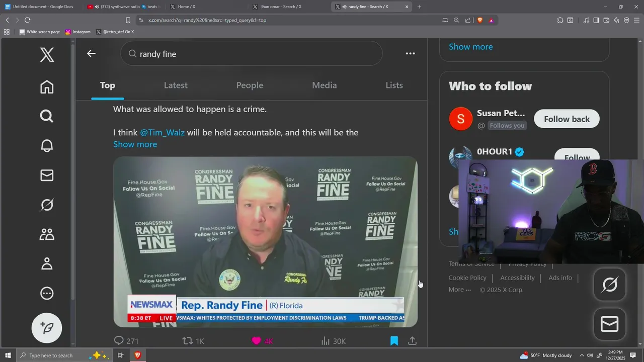This screenshot has height=362, width=644.
Task: Open Brave Rewards triangle icon
Action: coord(491,20)
